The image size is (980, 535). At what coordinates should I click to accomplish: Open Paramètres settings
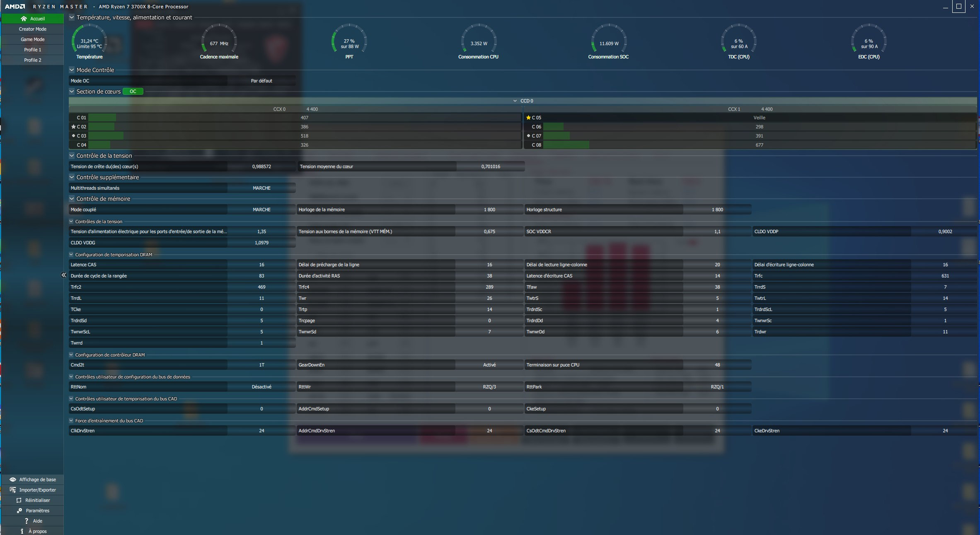[x=33, y=511]
